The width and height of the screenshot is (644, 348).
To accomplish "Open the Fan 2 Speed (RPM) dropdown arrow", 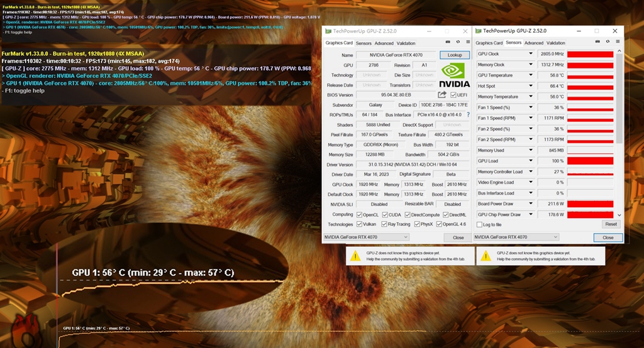I will (531, 139).
